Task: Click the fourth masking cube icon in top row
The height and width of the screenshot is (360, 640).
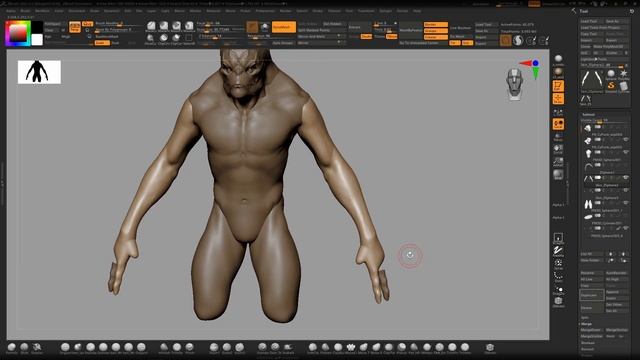Action: 189,26
